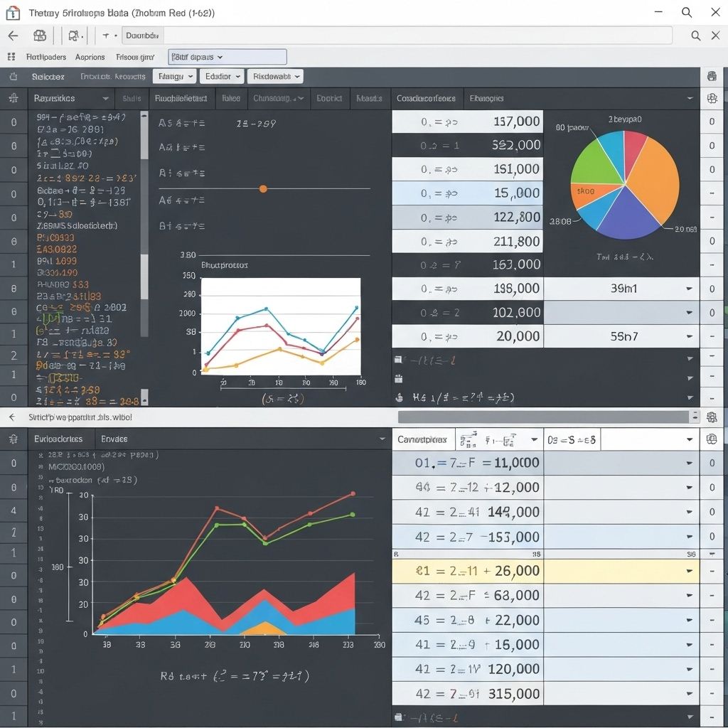Click the globe icon in the Canvostpiorax header row

pyautogui.click(x=712, y=439)
